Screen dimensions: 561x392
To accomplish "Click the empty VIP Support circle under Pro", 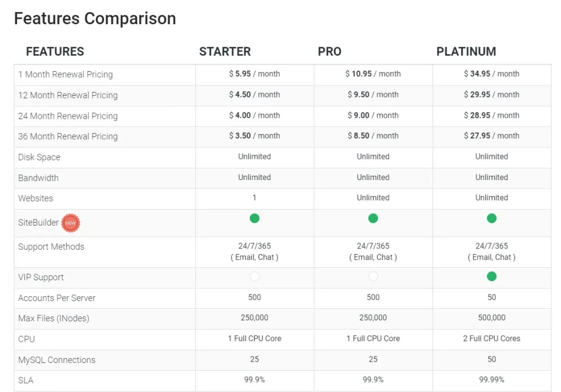I will [x=373, y=276].
